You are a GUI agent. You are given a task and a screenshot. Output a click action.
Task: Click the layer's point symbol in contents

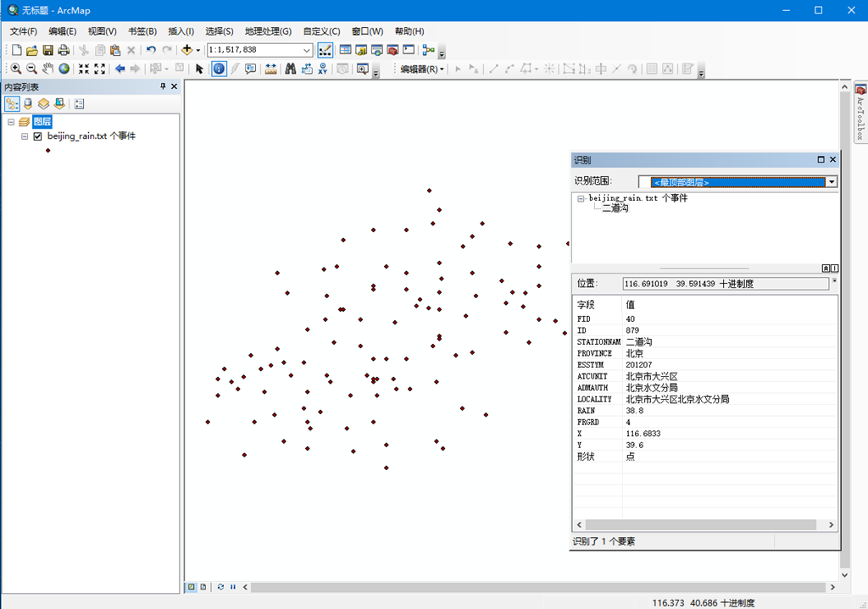pyautogui.click(x=48, y=151)
